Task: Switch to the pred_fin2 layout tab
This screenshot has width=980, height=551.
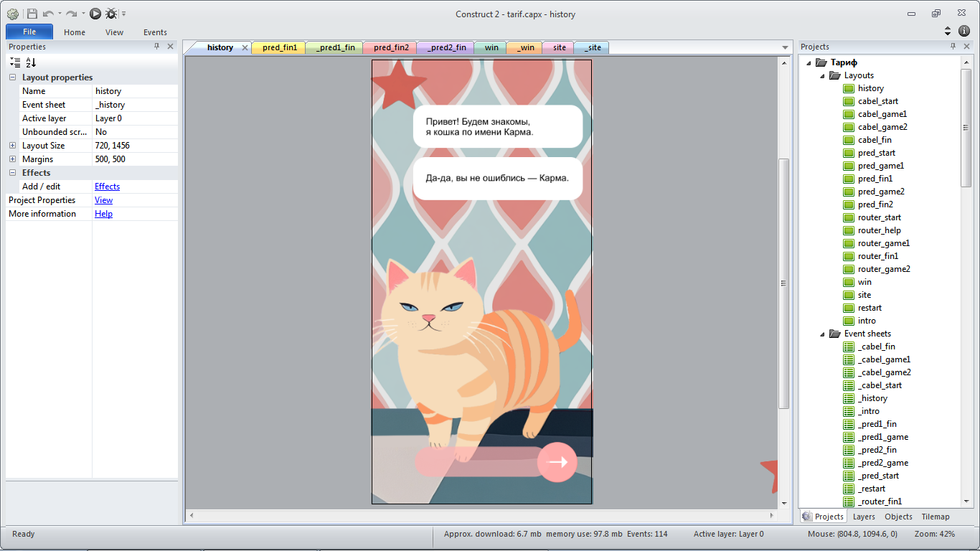Action: (x=390, y=47)
